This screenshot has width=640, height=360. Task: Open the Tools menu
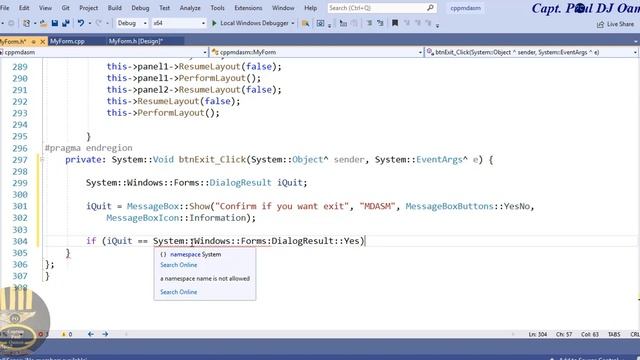pyautogui.click(x=218, y=8)
